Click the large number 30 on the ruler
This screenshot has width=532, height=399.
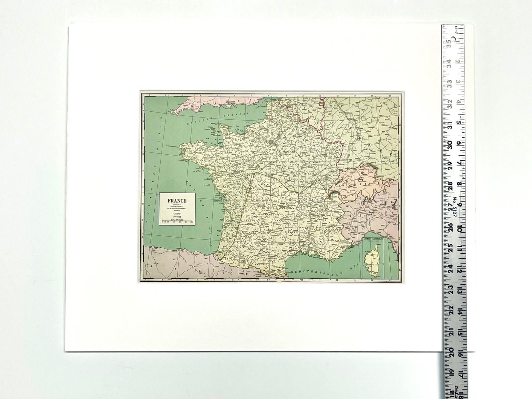tap(449, 144)
